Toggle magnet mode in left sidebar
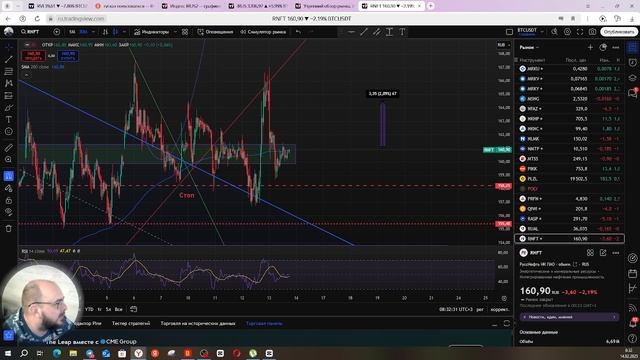The image size is (640, 360). point(9,176)
